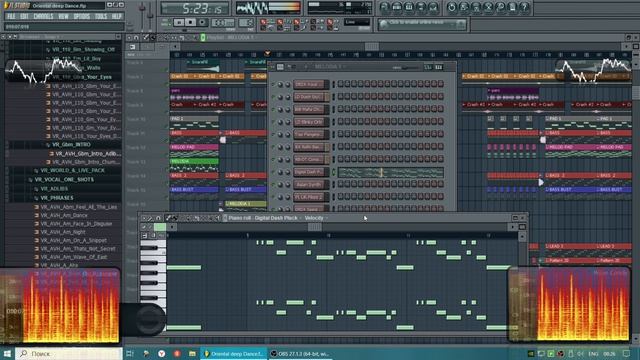Open the step sequencer view shortcut icon
The width and height of the screenshot is (640, 360).
coord(396,7)
